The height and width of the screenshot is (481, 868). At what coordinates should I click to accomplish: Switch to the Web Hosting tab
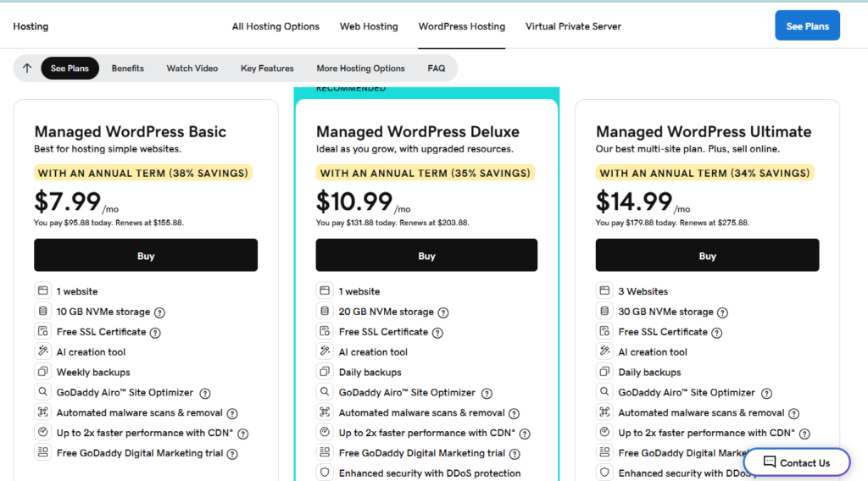369,26
